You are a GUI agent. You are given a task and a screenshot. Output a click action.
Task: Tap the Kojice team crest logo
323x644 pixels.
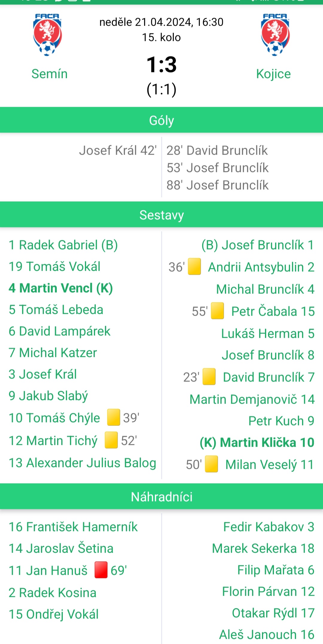click(x=275, y=35)
